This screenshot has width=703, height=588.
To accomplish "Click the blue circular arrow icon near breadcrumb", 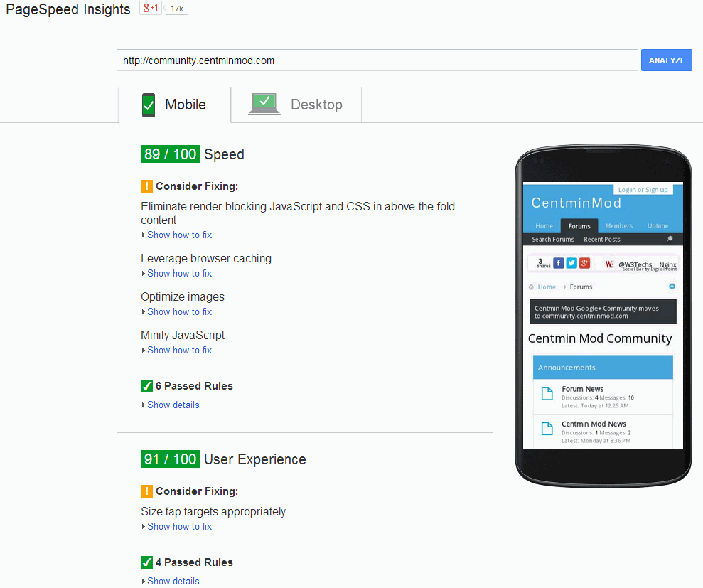I will pyautogui.click(x=672, y=287).
